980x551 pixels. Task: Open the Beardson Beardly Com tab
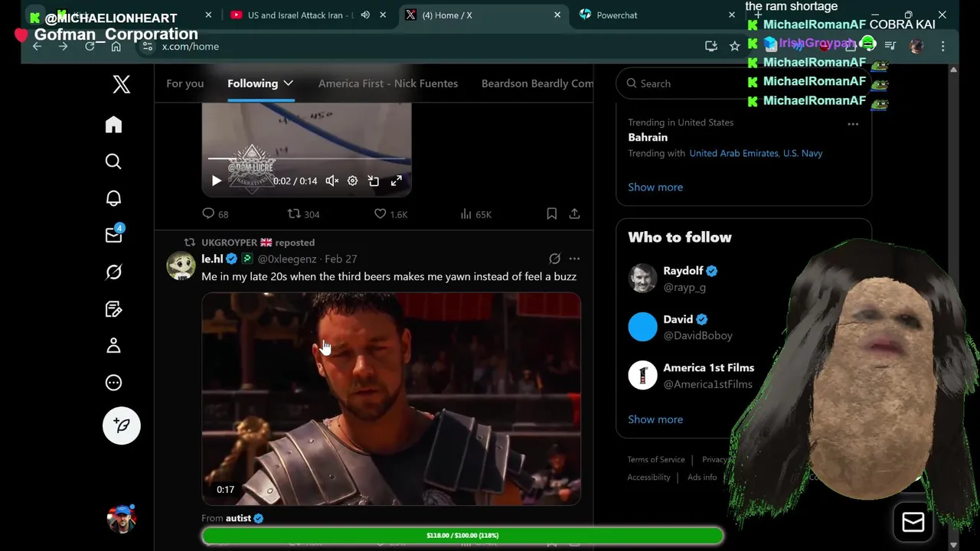pos(537,83)
